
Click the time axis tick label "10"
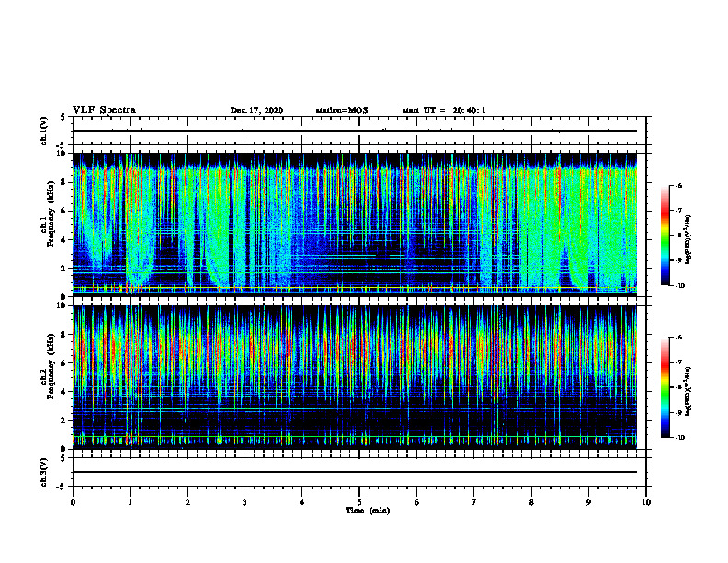pyautogui.click(x=646, y=502)
